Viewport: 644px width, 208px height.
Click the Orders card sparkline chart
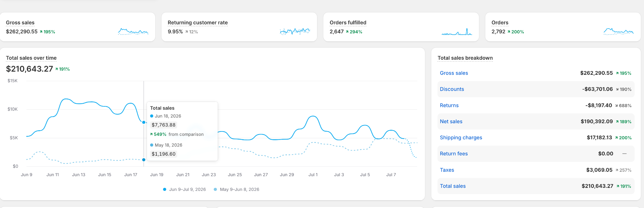pos(619,32)
